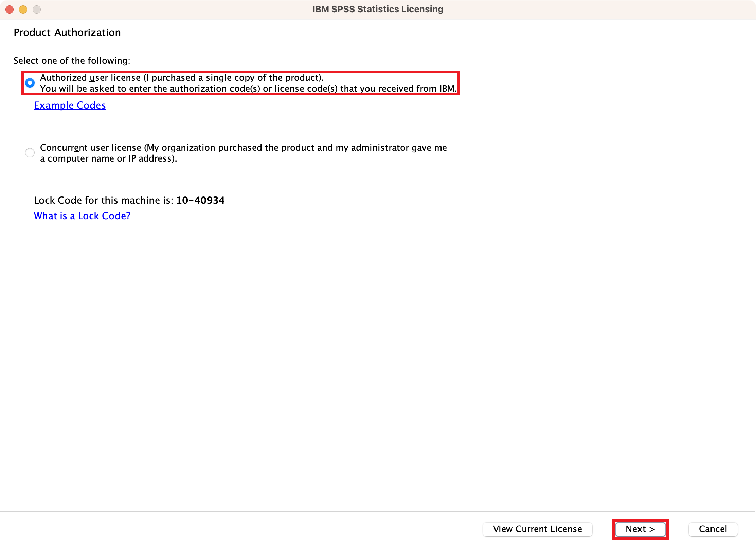Screen dimensions: 756x543
Task: Click the View Current License button
Action: pyautogui.click(x=537, y=529)
